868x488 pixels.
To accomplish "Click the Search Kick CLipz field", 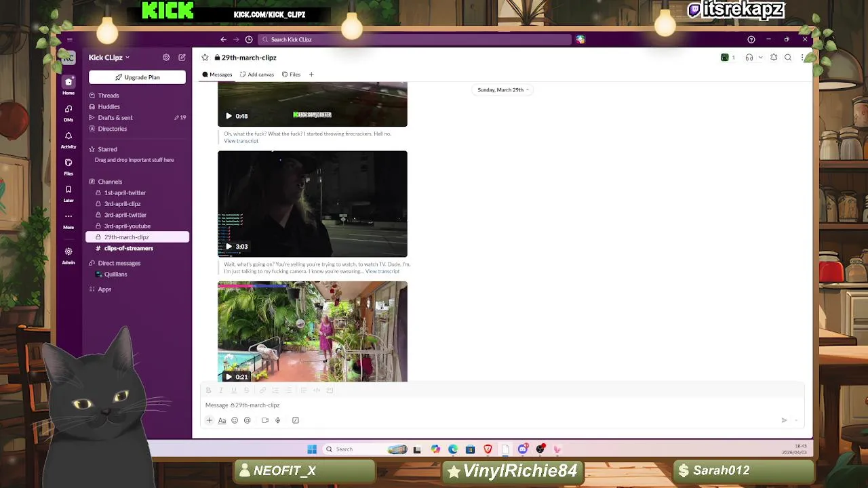I will point(415,39).
